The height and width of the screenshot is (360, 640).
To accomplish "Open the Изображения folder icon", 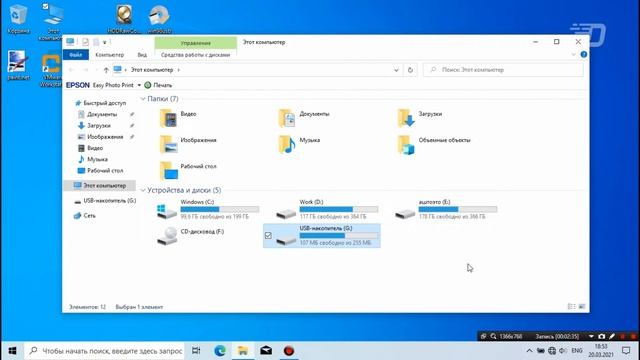I will pyautogui.click(x=168, y=144).
